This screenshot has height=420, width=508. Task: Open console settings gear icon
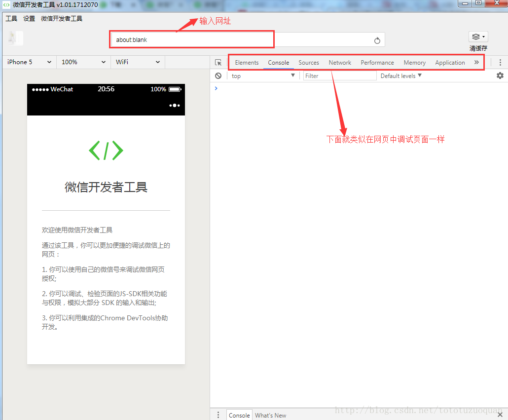[500, 76]
